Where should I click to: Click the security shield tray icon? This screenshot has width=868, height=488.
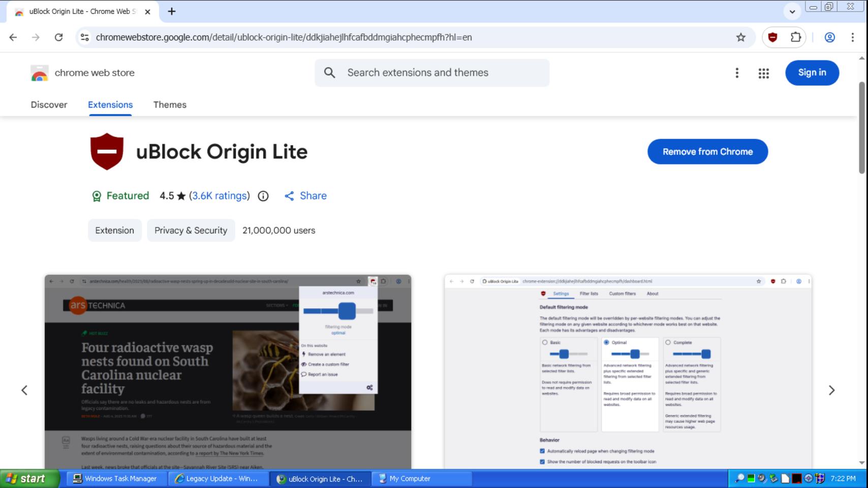(820, 478)
